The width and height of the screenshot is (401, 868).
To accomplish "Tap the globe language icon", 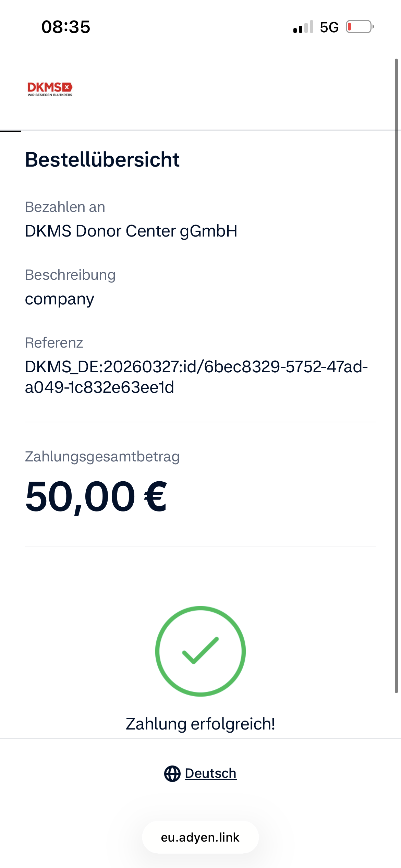I will [x=172, y=774].
